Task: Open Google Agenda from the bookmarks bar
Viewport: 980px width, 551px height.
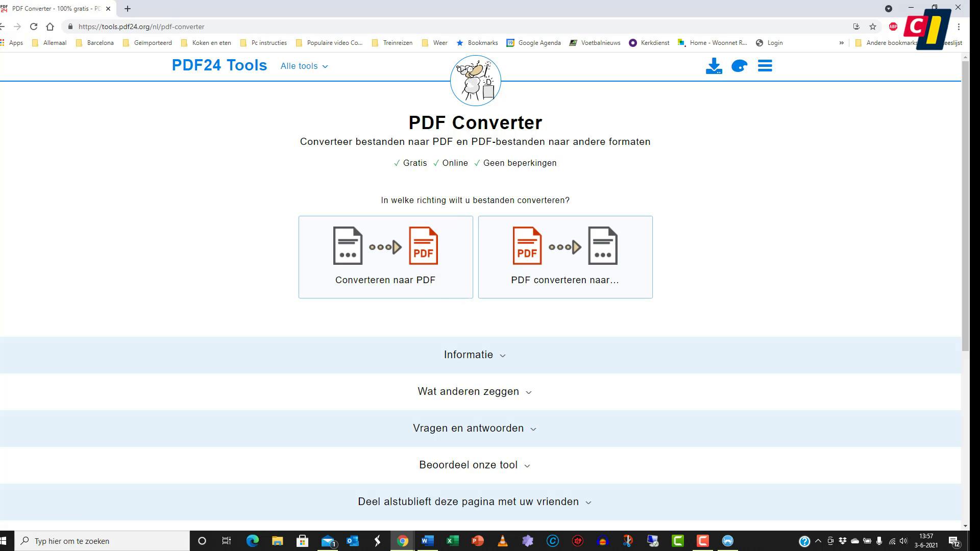Action: coord(534,43)
